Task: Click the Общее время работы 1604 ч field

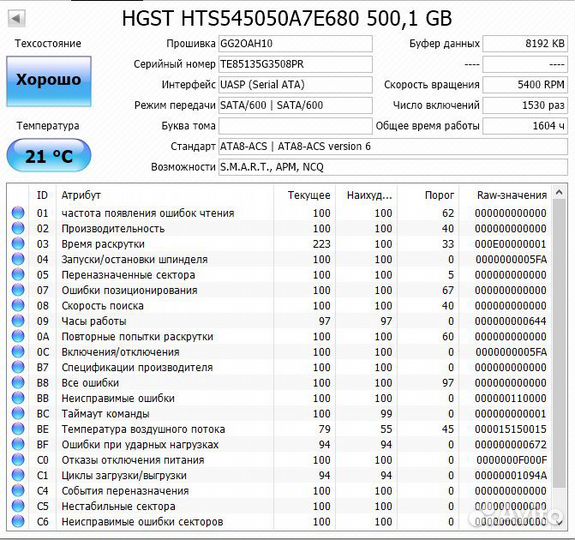Action: (525, 126)
